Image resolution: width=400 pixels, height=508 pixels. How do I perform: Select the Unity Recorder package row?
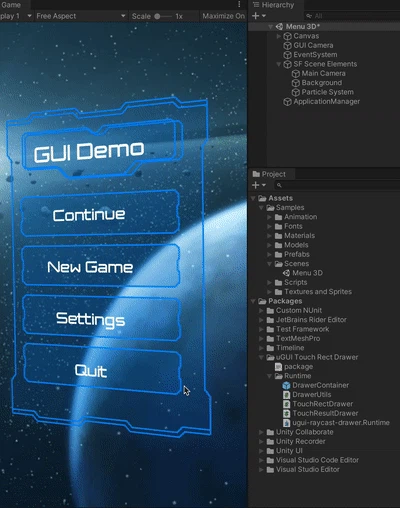pos(324,442)
